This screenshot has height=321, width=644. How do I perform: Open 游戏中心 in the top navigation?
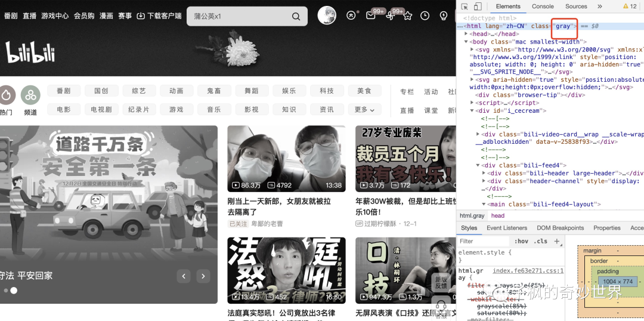coord(55,16)
